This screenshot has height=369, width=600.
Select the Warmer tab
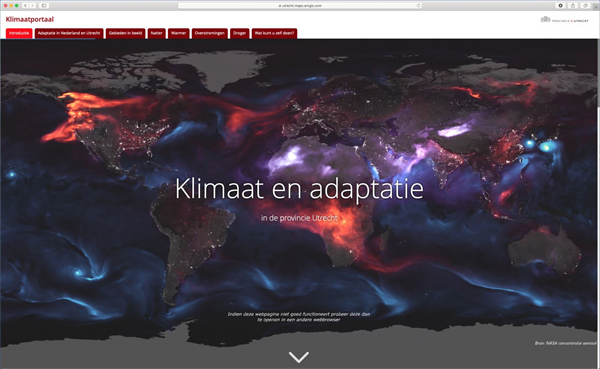coord(178,33)
